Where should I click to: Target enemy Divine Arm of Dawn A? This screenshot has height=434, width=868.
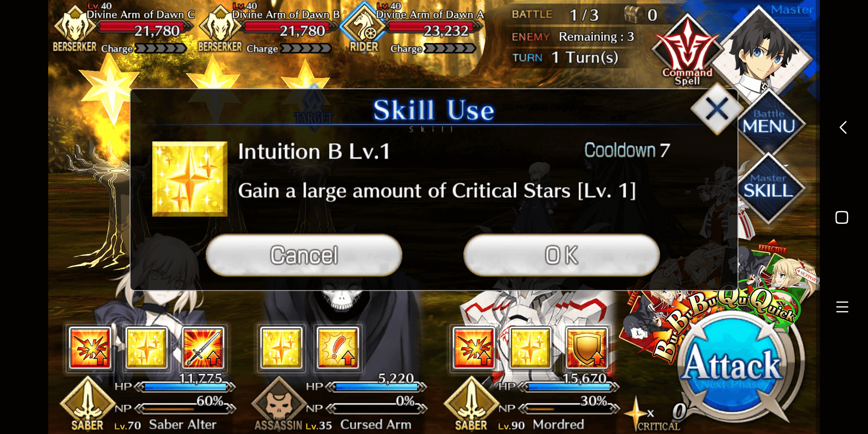click(413, 29)
